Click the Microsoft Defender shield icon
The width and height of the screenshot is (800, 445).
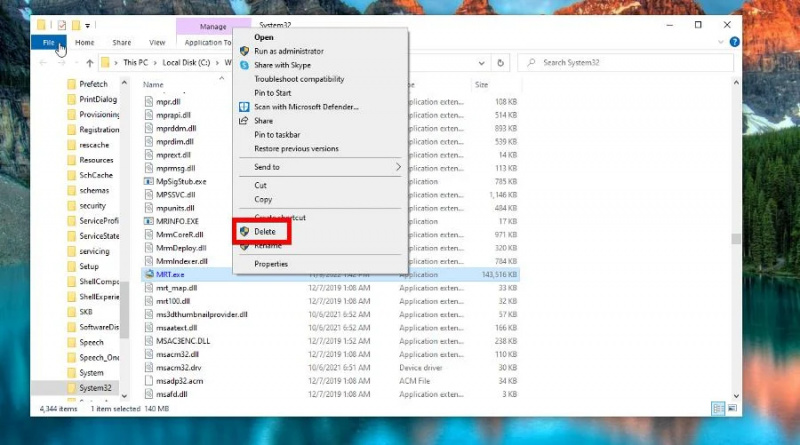[x=244, y=107]
